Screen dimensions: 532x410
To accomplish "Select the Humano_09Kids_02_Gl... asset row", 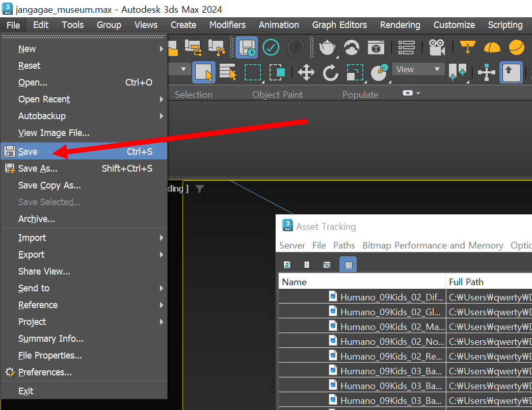I will point(405,312).
